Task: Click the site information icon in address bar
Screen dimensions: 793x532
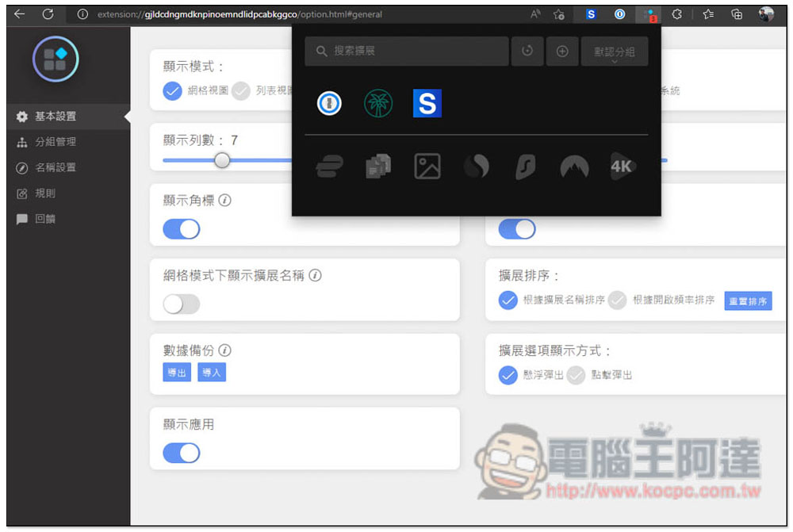Action: pos(82,14)
